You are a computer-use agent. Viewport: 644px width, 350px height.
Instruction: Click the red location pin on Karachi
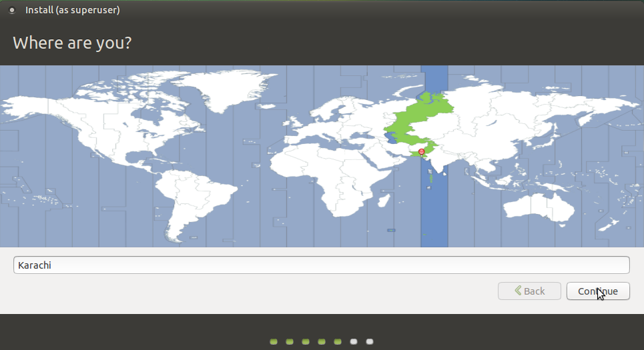pyautogui.click(x=421, y=152)
